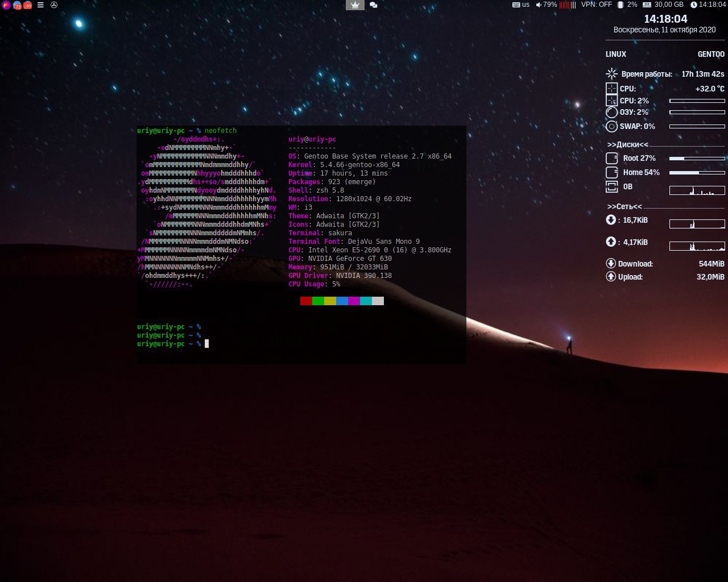The height and width of the screenshot is (582, 728).
Task: Click the CPU temperature icon
Action: pyautogui.click(x=611, y=89)
